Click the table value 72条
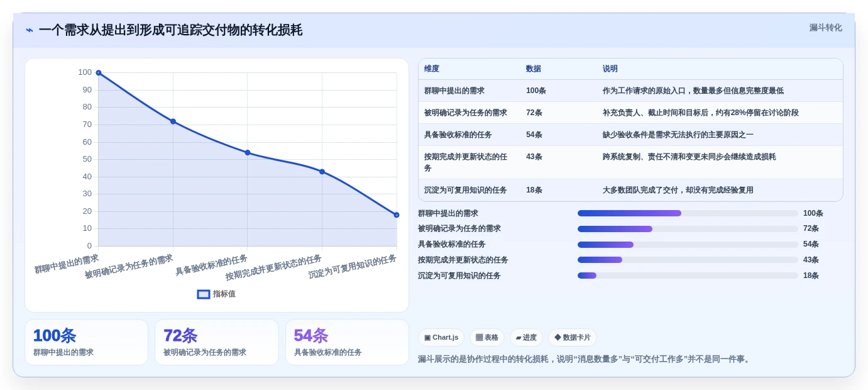 [534, 113]
